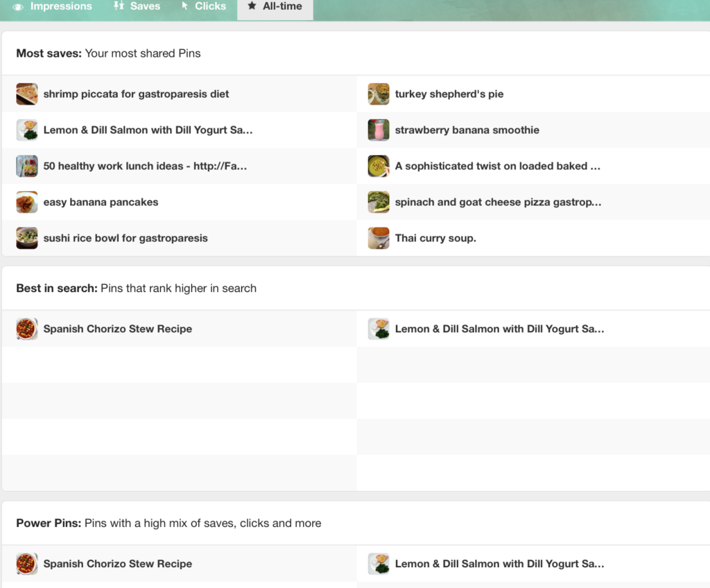
Task: Open Lemon & Dill Salmon in Best in search
Action: 499,329
